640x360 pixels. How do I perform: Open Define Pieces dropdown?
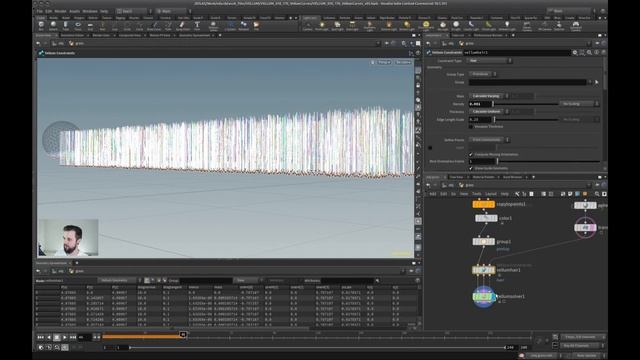click(x=489, y=140)
